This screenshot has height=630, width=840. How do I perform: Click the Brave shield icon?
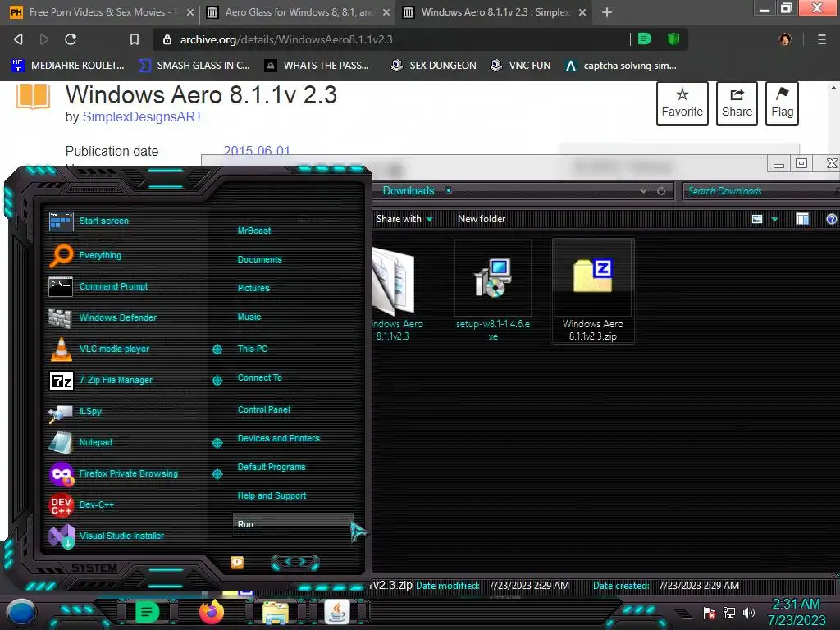(673, 39)
